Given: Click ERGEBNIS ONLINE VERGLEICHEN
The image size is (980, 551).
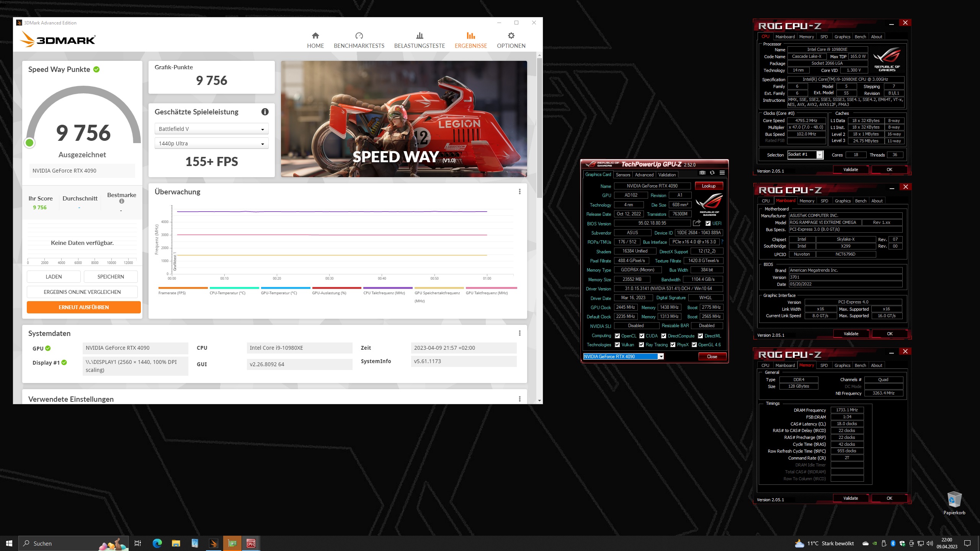Looking at the screenshot, I should tap(82, 292).
